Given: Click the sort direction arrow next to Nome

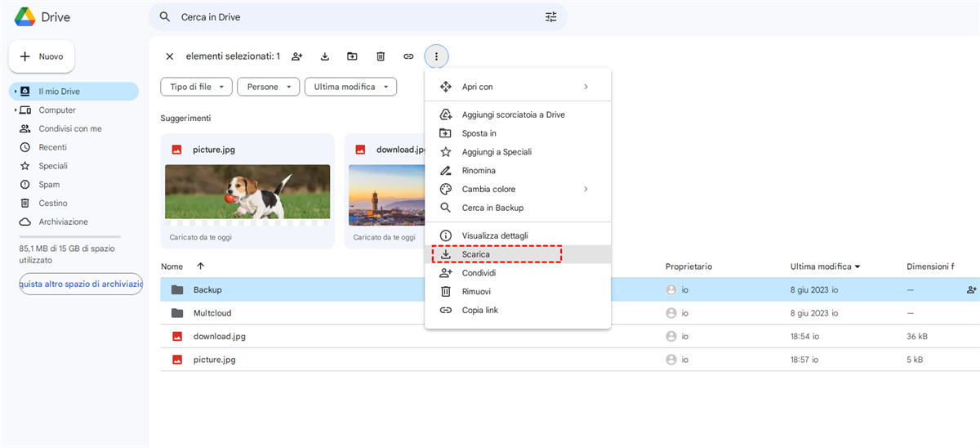Looking at the screenshot, I should [x=200, y=267].
